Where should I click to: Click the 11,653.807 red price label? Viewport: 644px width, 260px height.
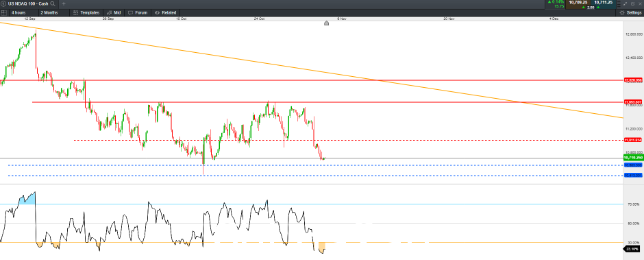click(633, 102)
